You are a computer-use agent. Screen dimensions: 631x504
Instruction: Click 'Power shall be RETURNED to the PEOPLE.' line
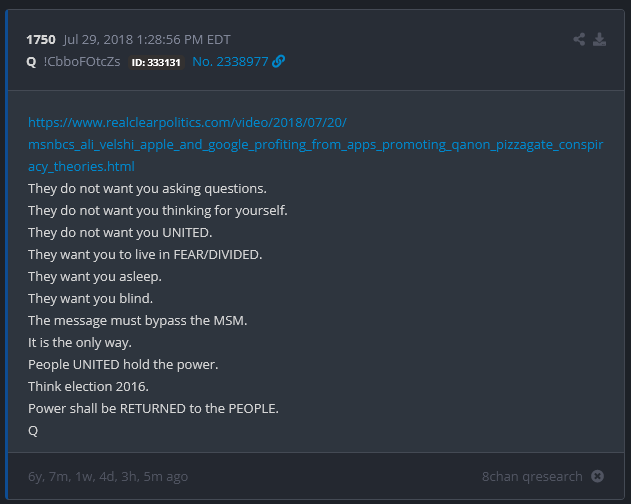[153, 408]
